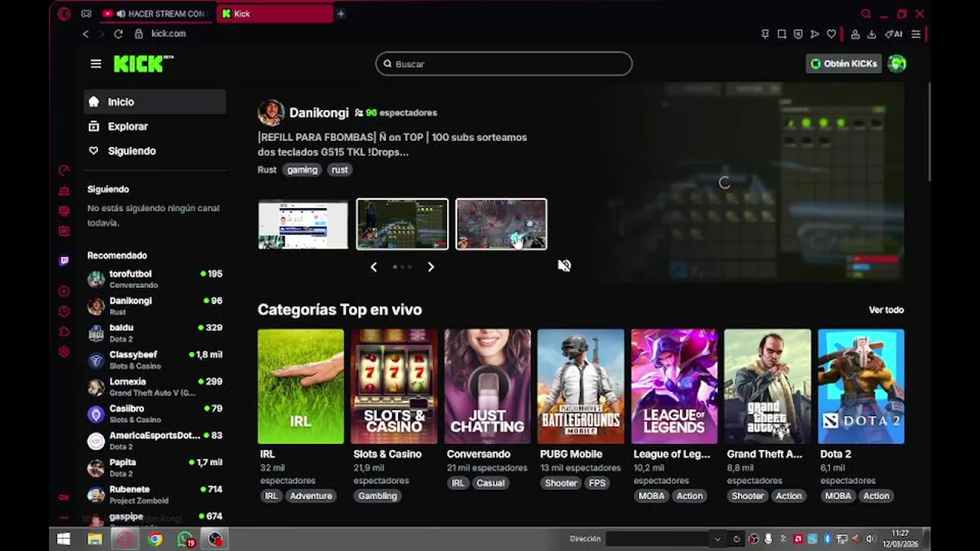
Task: Click the Adventure tag under IRL
Action: coord(311,496)
